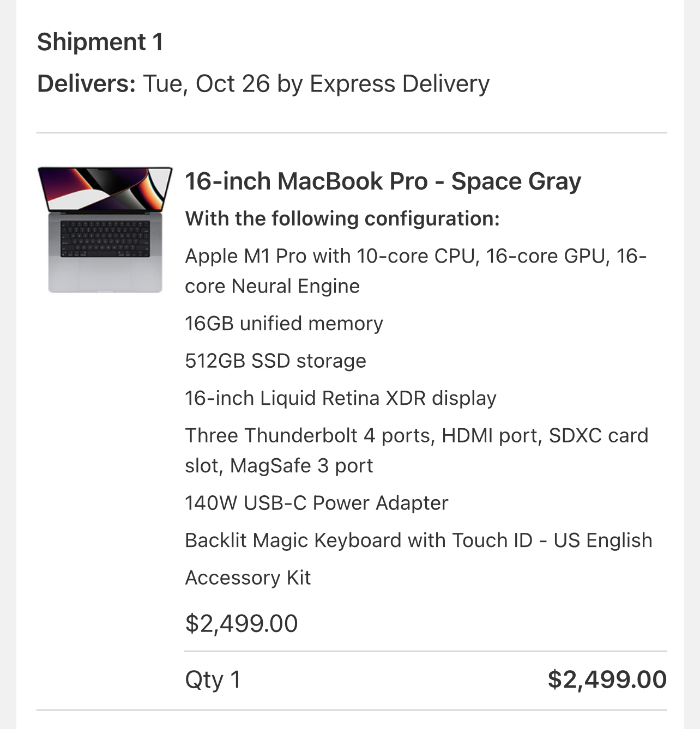Click the divider line below the Qty row

352,710
